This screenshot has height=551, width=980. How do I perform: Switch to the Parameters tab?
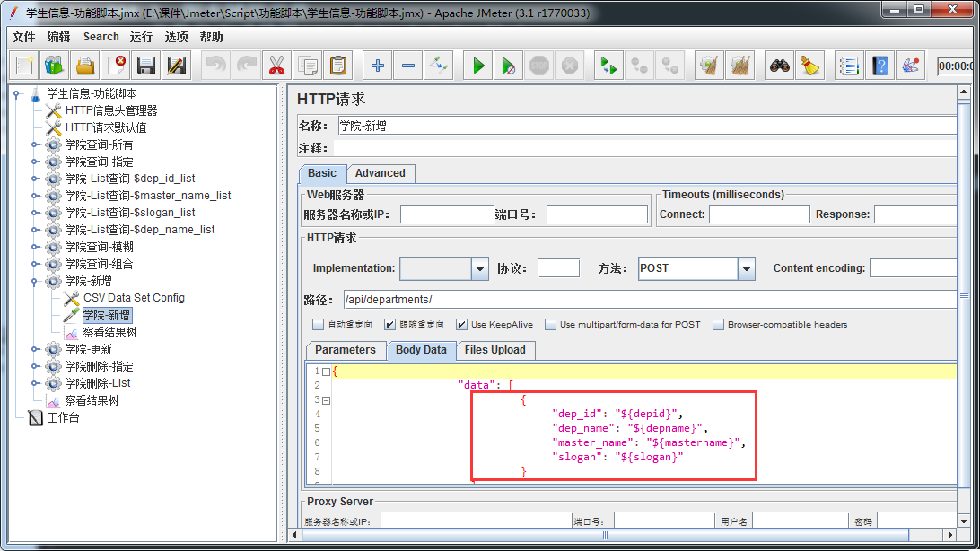point(345,350)
